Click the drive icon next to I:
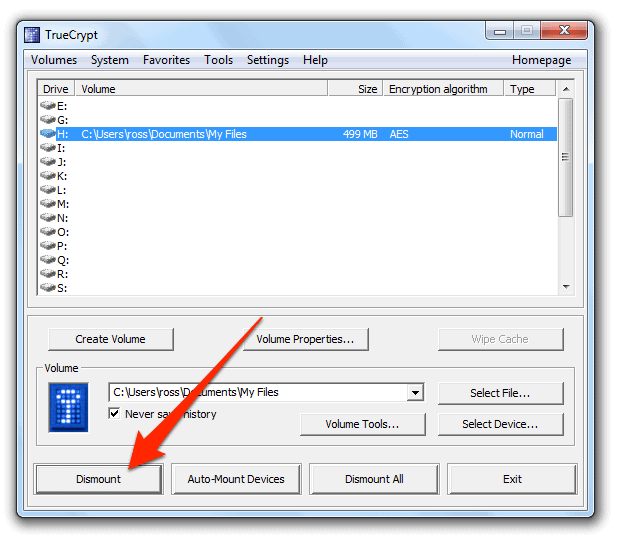 [x=48, y=148]
